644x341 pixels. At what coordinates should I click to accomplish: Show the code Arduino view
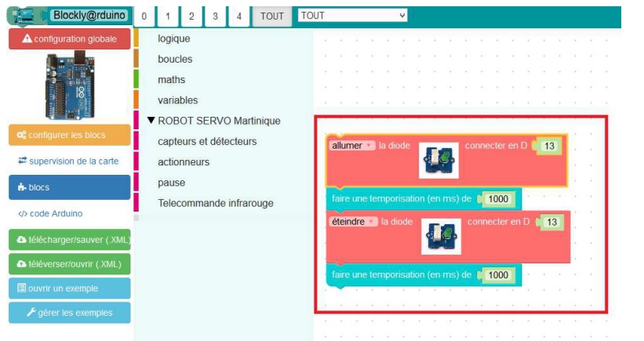tap(50, 213)
